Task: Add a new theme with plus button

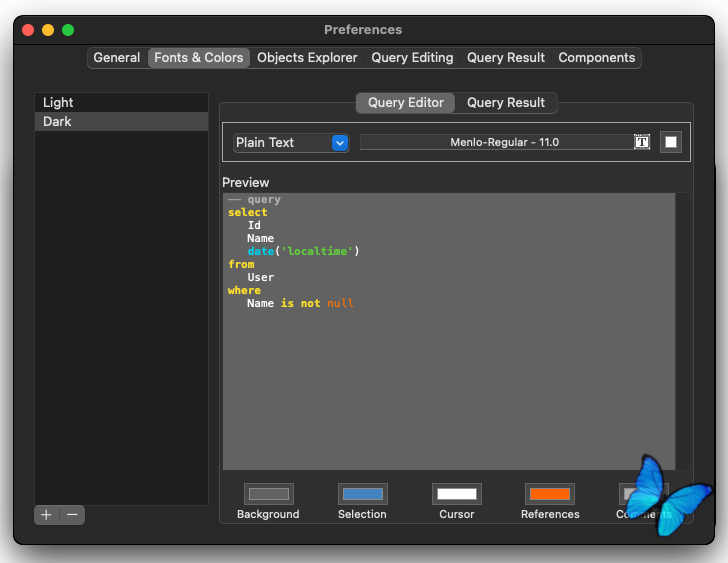Action: point(46,515)
